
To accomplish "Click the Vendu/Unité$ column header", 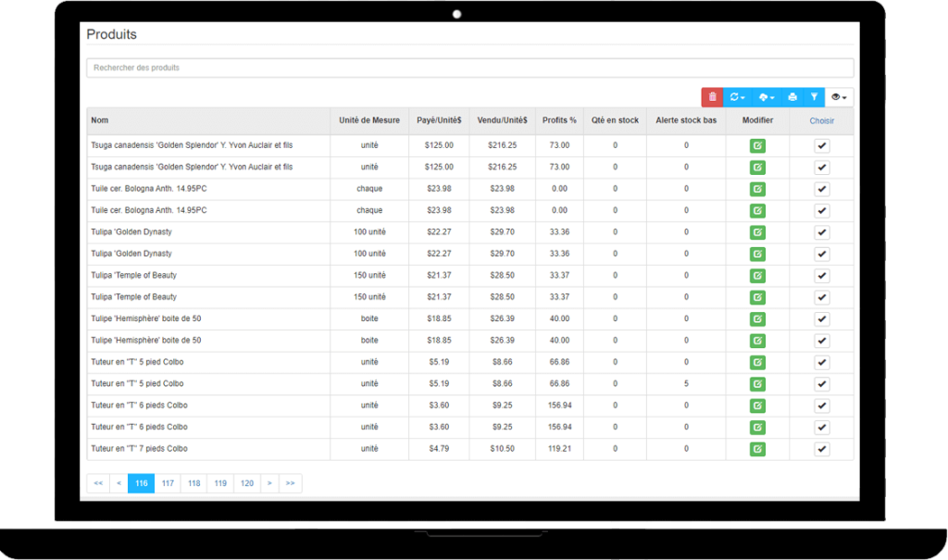I will (503, 120).
